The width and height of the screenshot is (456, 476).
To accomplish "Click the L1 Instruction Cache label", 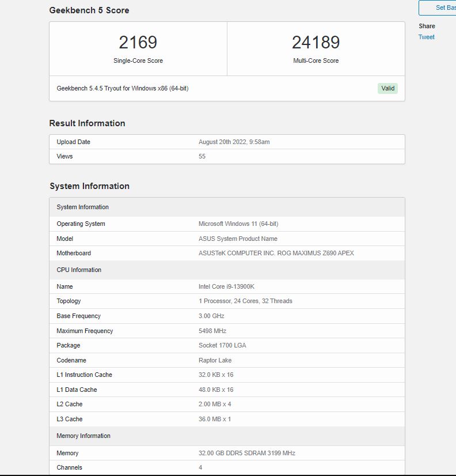I will [x=84, y=375].
